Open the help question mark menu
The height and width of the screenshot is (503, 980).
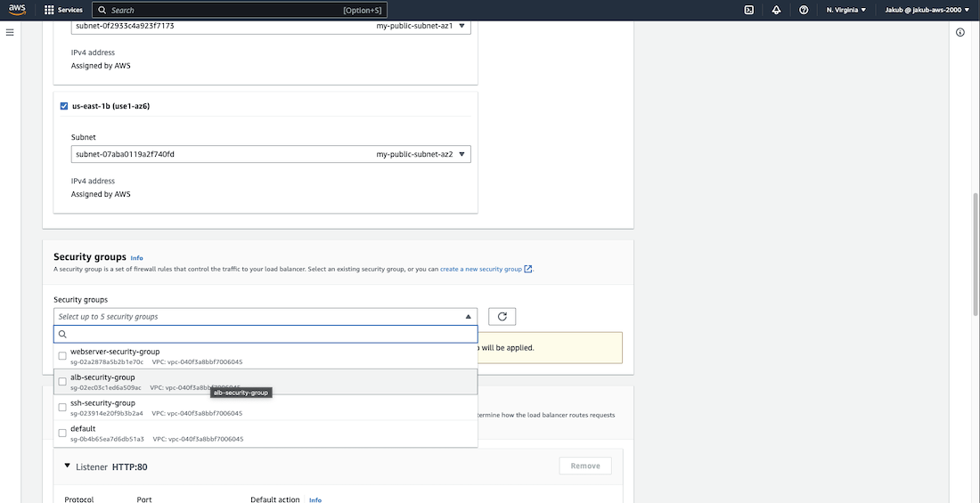coord(804,10)
